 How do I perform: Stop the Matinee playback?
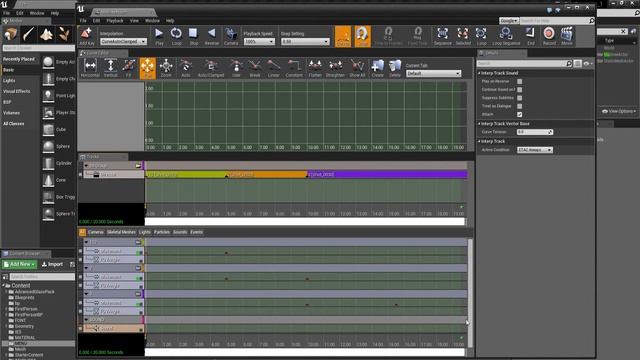pos(193,36)
